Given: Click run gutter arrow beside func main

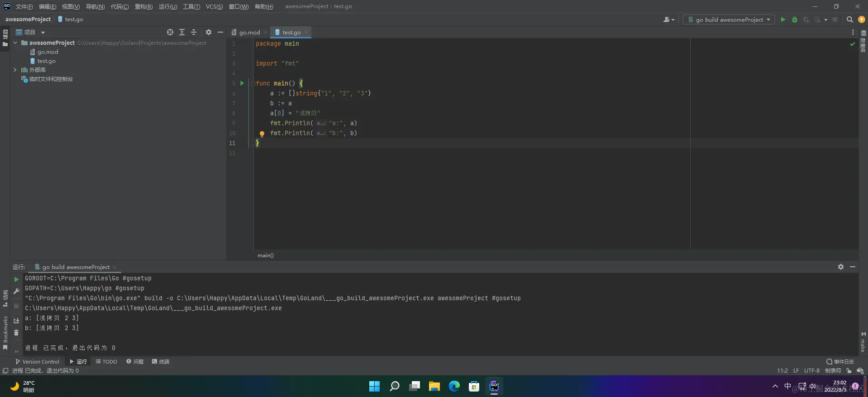Looking at the screenshot, I should [x=242, y=83].
